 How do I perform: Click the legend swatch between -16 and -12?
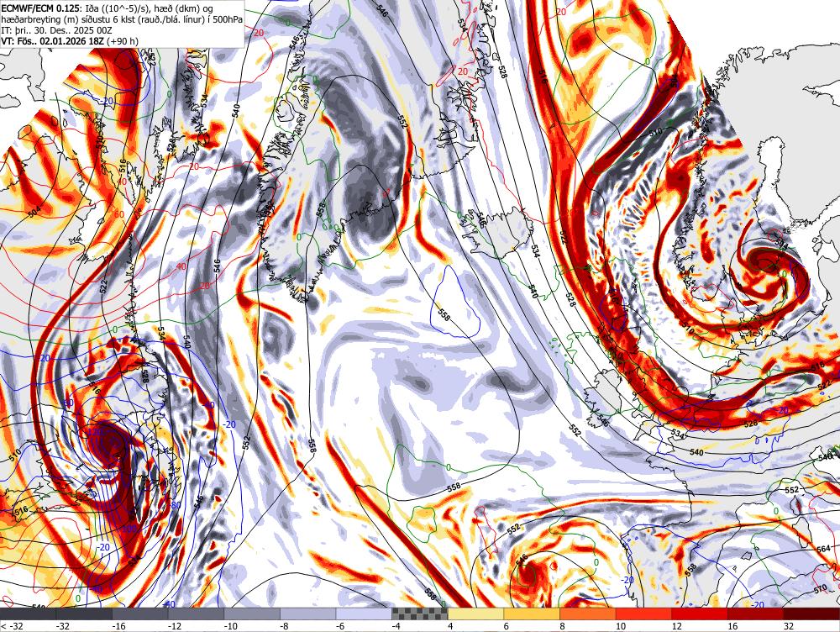click(x=139, y=614)
